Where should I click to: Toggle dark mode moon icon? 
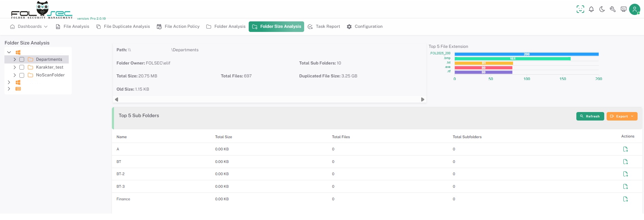[602, 10]
